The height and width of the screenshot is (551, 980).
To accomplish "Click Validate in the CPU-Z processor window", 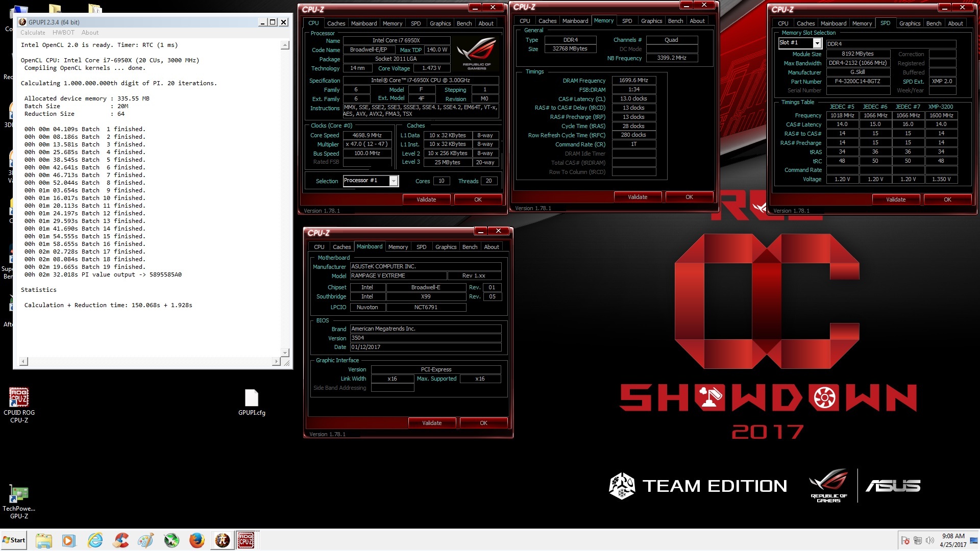I will click(426, 199).
